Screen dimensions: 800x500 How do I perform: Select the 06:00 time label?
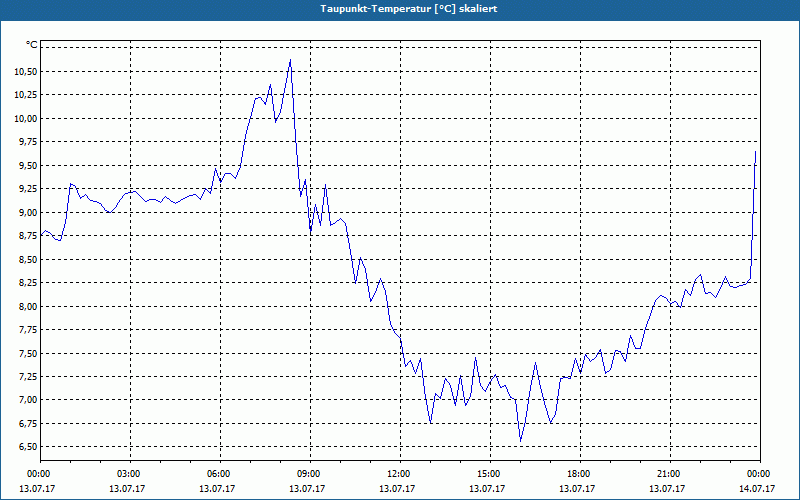click(x=220, y=474)
